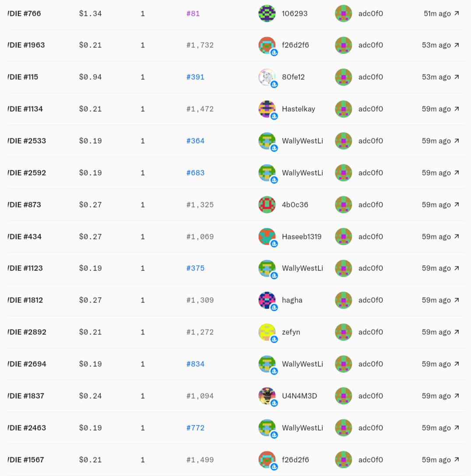Open item DIE #1123
Viewport: 471px width, 476px height.
(x=25, y=268)
